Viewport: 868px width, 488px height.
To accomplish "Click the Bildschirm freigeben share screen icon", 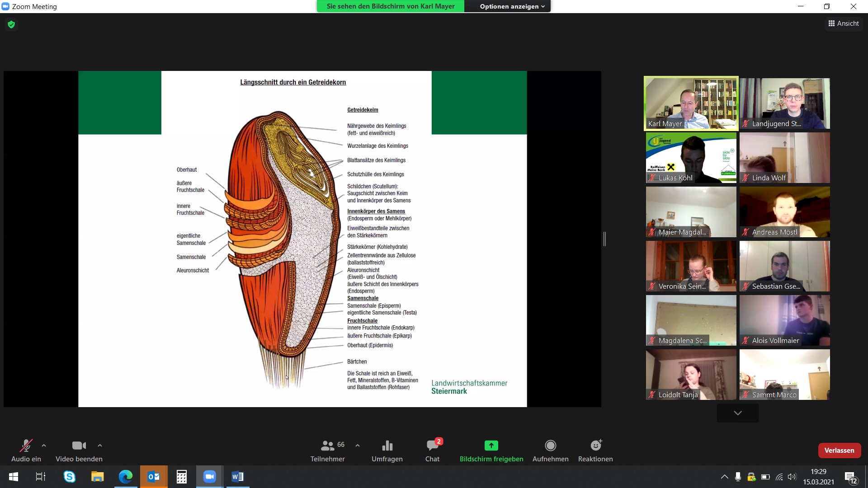I will point(491,446).
